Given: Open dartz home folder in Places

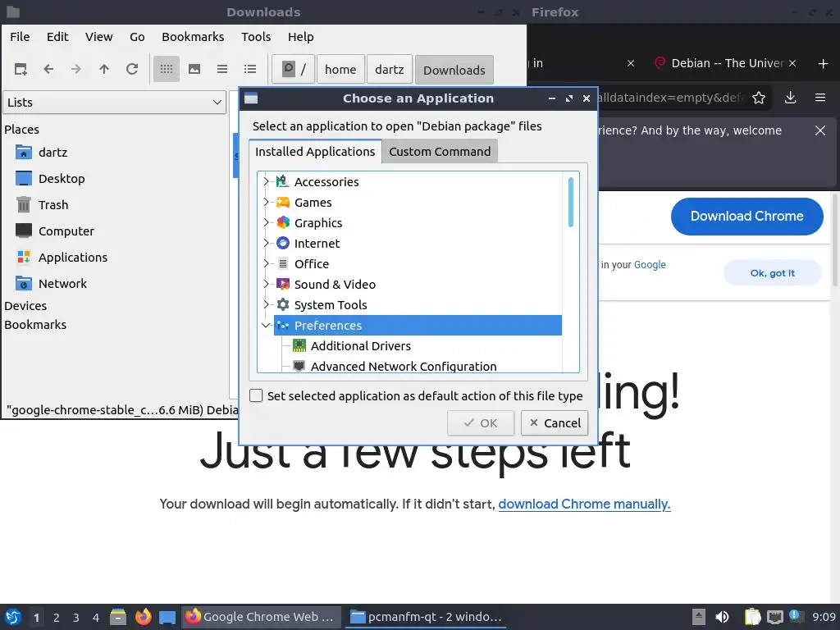Looking at the screenshot, I should (x=52, y=153).
